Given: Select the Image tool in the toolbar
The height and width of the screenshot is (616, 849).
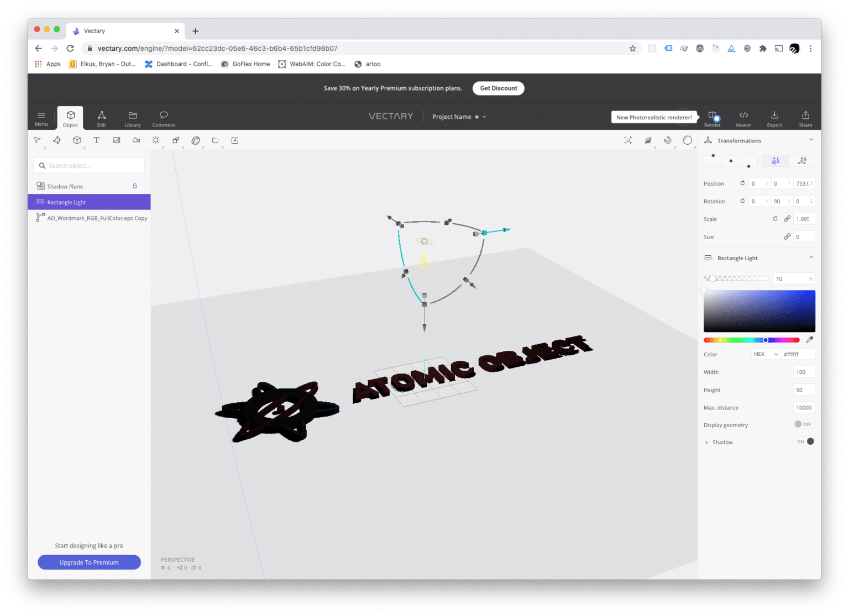Looking at the screenshot, I should (117, 140).
